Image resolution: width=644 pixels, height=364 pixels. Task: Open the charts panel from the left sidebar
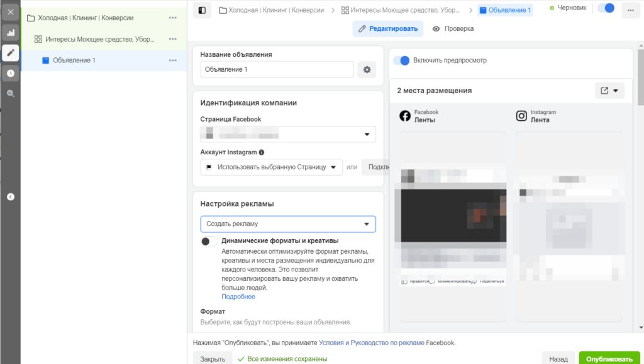[10, 31]
